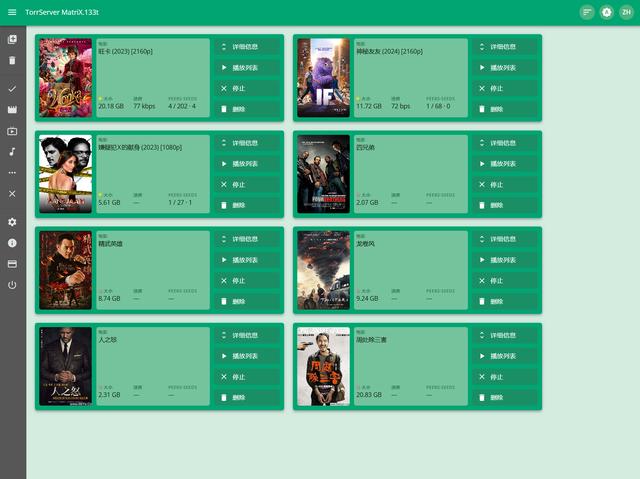Expand 详细信息 for the Wonka torrent
The height and width of the screenshot is (479, 640).
coord(247,47)
